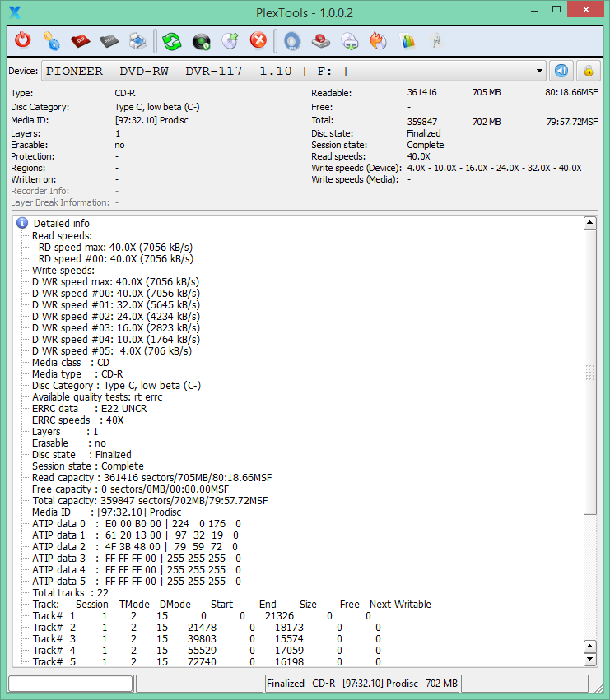Select 'Media ID : [97:32.10] Prodisc' tree row
The image size is (610, 700).
(x=107, y=512)
